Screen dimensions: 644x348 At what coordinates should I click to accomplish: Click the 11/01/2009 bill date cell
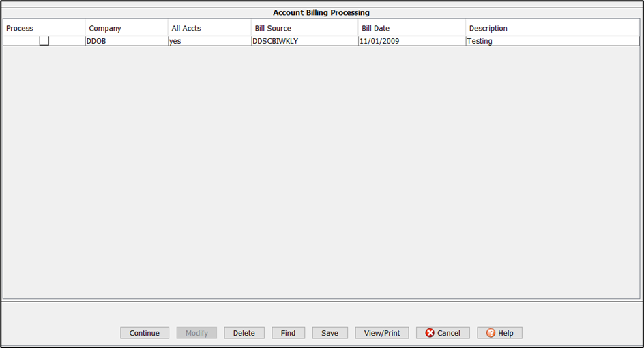381,41
